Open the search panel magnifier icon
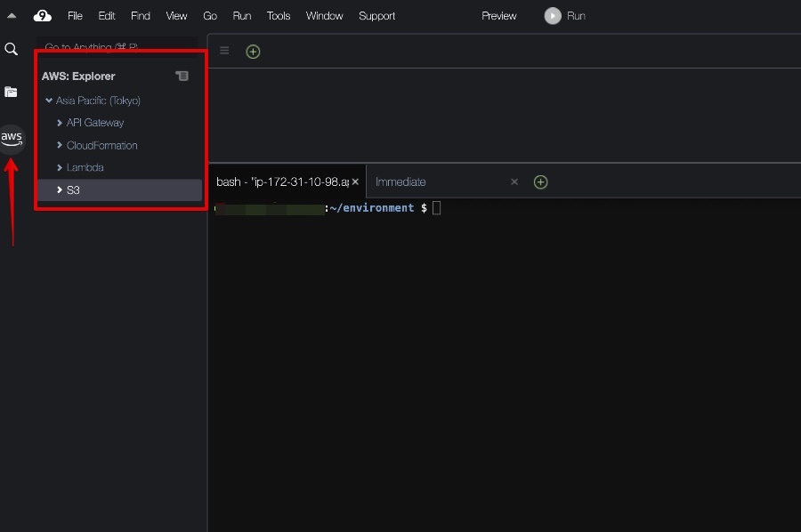 click(x=12, y=49)
